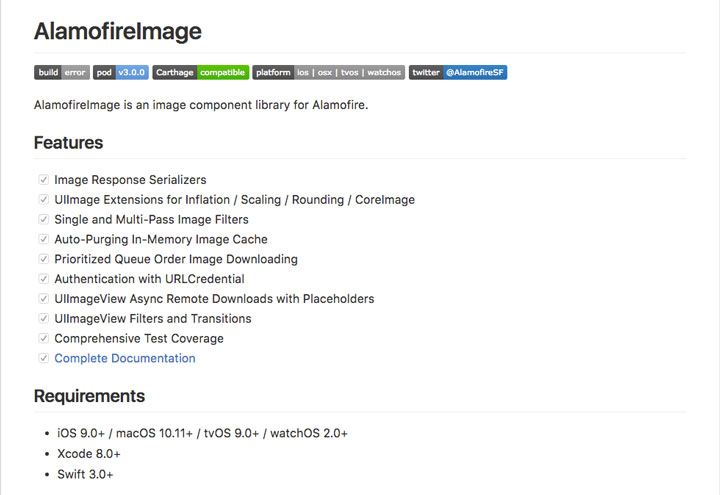Click the AlamofireImage page heading
This screenshot has height=495, width=720.
(118, 31)
